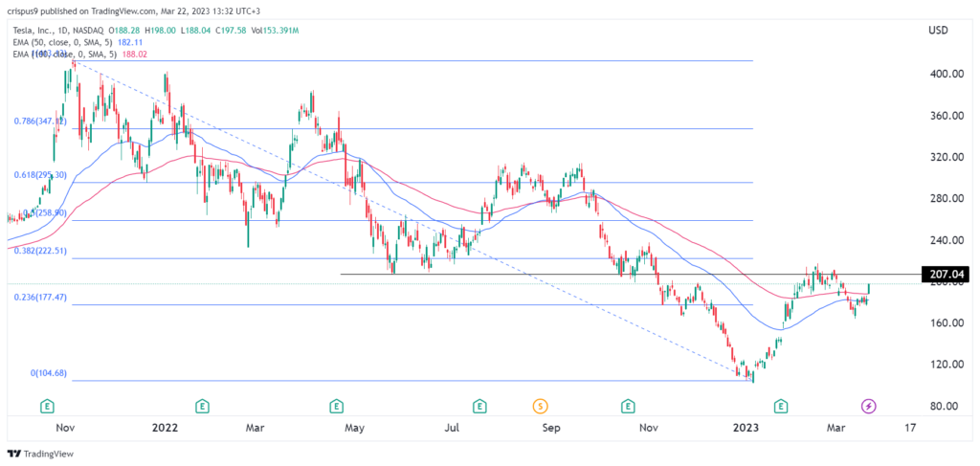
Task: Select the 0.786(347.12) Fibonacci label
Action: 40,122
